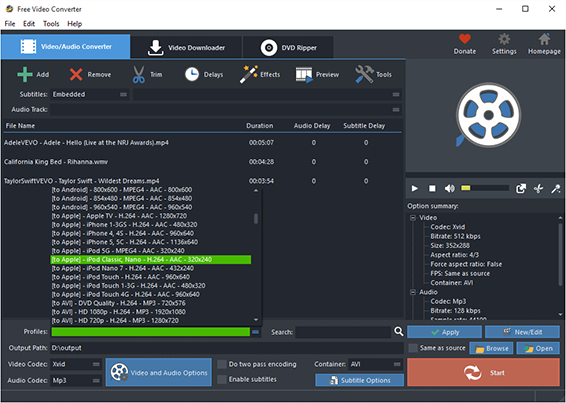Click the Preview film icon
Viewport: 566px width, 403px height.
[304, 74]
